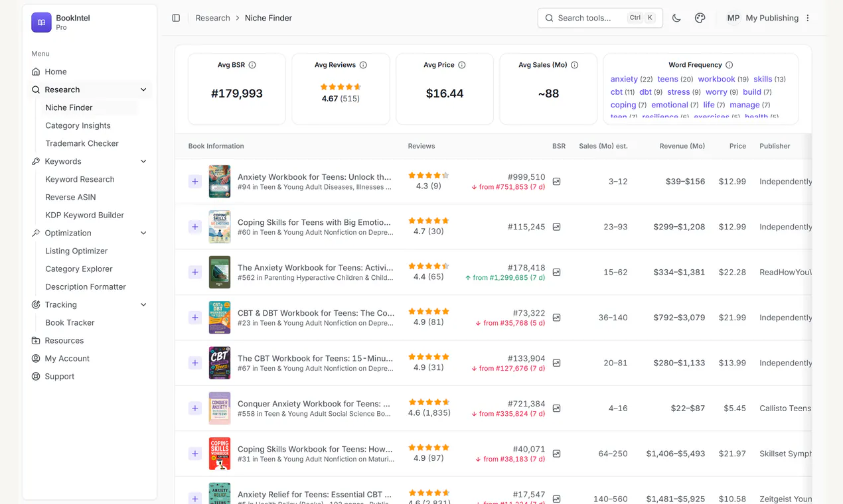
Task: Switch to dark mode moon icon
Action: pyautogui.click(x=676, y=18)
